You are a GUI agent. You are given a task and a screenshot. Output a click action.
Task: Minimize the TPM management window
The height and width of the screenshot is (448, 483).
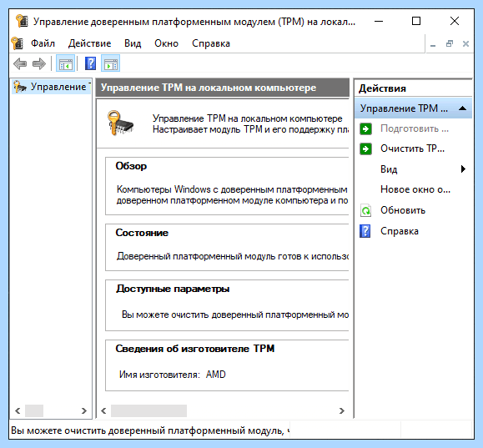click(x=379, y=21)
